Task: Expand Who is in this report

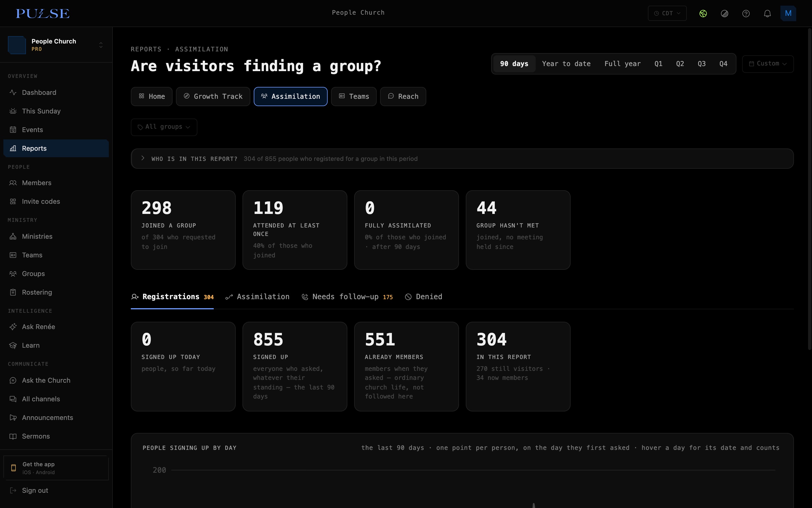Action: [462, 159]
